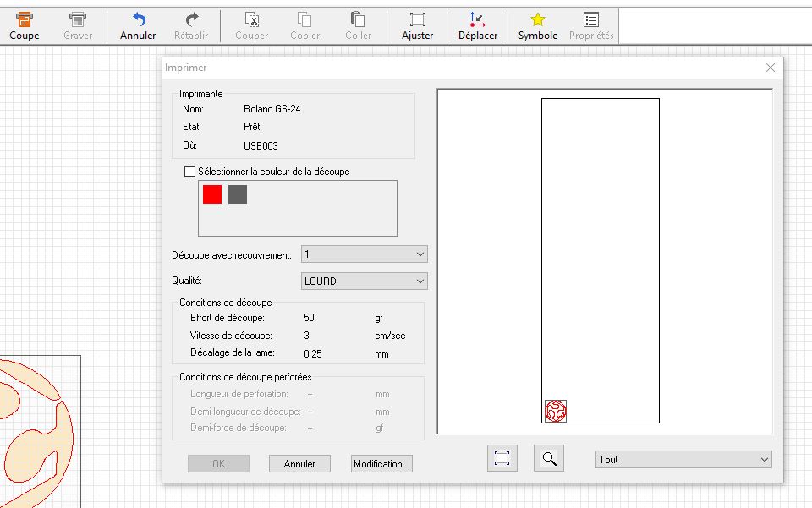Open the Propriétés toolbar icon
The height and width of the screenshot is (508, 812).
pyautogui.click(x=591, y=20)
